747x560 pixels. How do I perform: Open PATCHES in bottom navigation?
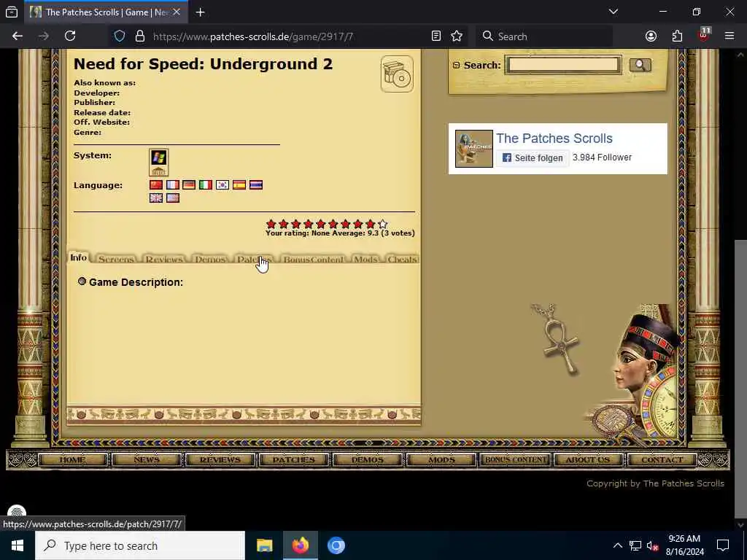click(293, 459)
